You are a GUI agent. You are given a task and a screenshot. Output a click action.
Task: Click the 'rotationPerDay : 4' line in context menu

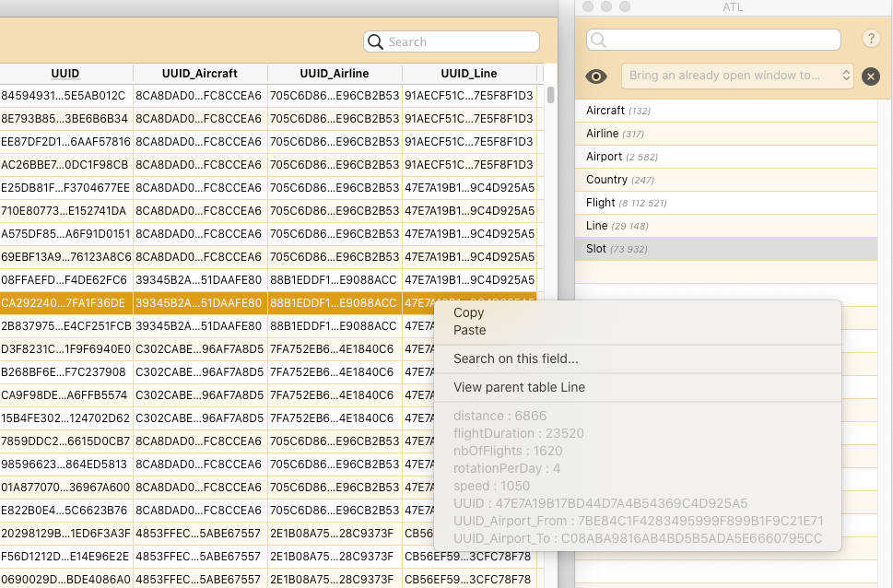507,468
